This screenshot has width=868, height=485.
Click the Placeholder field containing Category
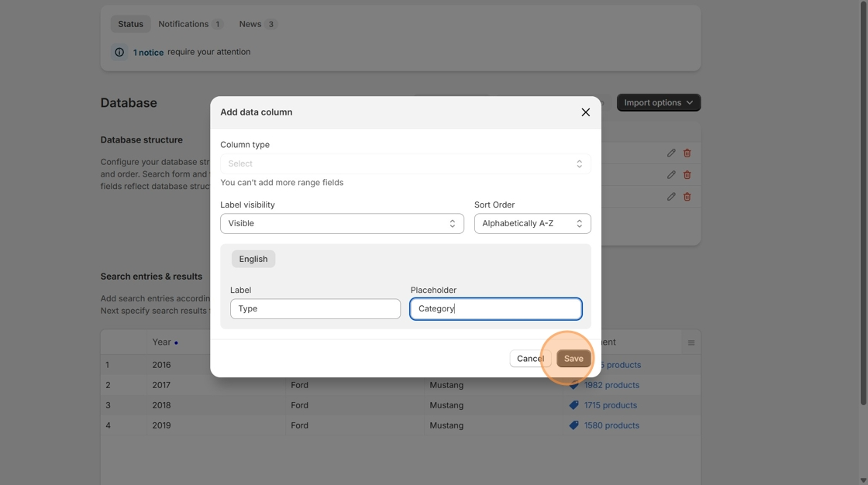click(496, 309)
